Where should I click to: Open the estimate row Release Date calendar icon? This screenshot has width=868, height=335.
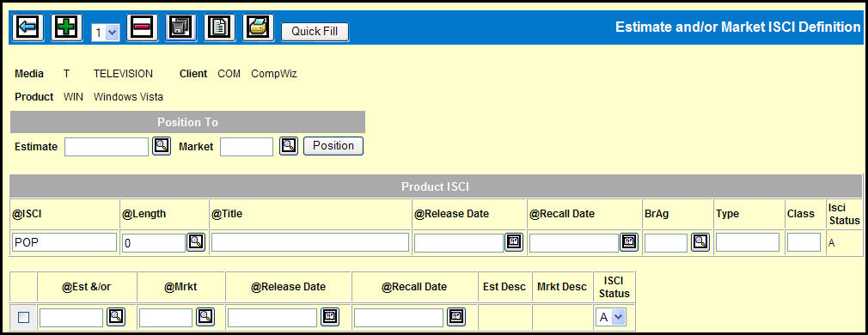(x=329, y=317)
